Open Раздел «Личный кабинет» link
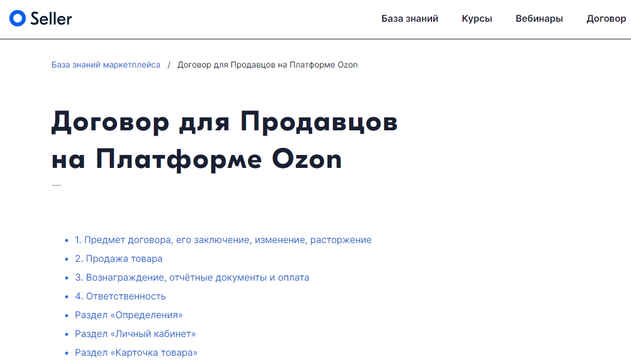This screenshot has height=364, width=631. [x=135, y=334]
